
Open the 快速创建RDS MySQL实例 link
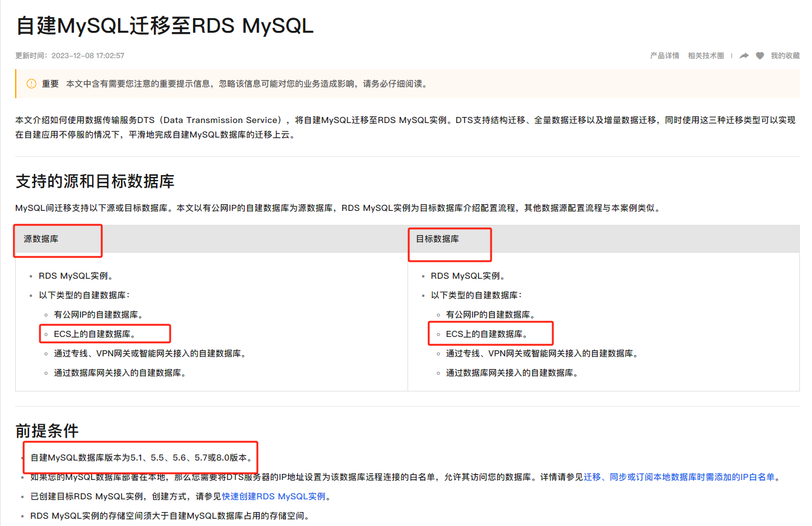(274, 496)
